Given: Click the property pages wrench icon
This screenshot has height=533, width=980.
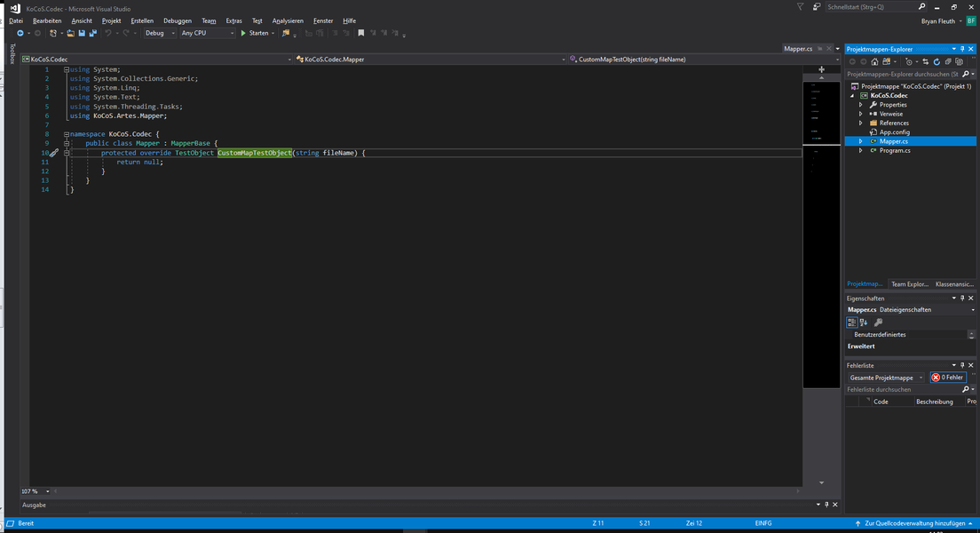Looking at the screenshot, I should point(878,322).
